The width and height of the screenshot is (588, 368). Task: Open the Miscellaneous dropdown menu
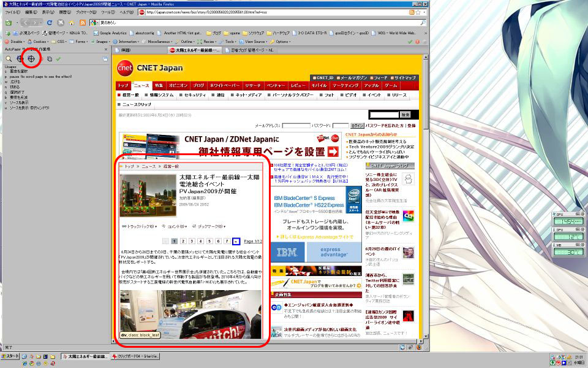(159, 42)
